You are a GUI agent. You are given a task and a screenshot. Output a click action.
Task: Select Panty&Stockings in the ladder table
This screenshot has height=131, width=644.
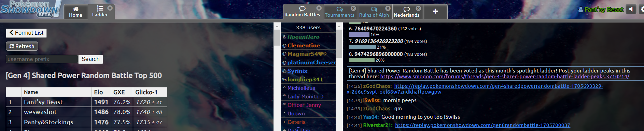click(x=48, y=122)
